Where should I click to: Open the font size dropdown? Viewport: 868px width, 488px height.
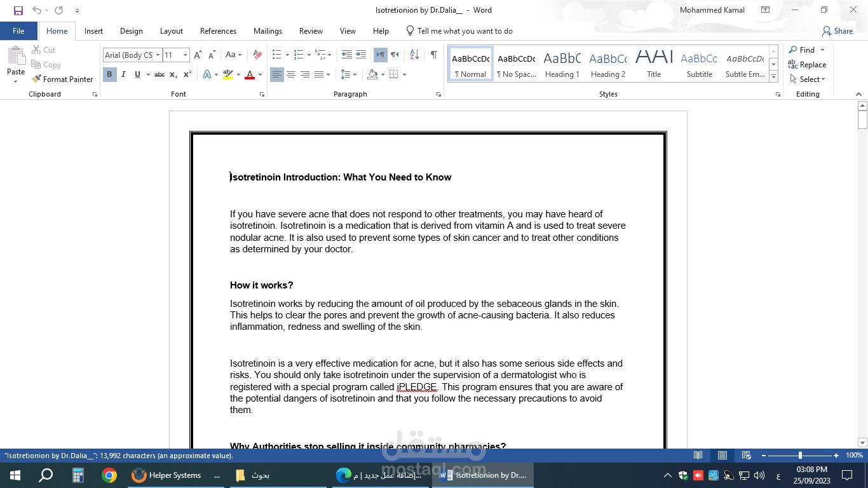click(x=185, y=55)
